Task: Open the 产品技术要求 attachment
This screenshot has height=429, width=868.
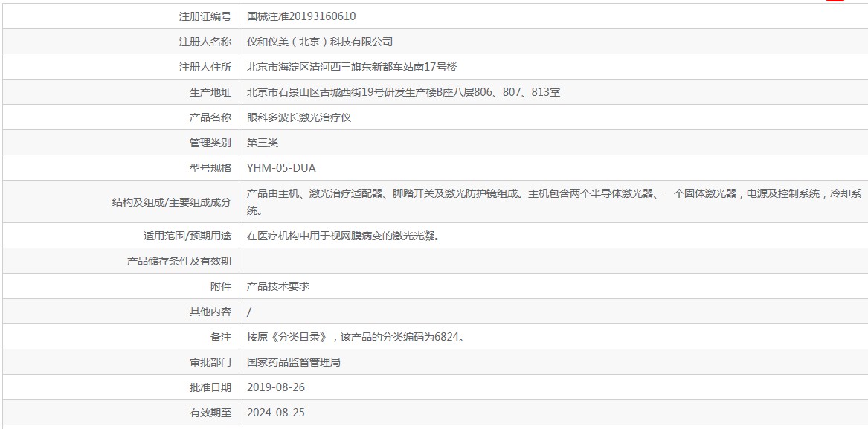Action: click(278, 287)
